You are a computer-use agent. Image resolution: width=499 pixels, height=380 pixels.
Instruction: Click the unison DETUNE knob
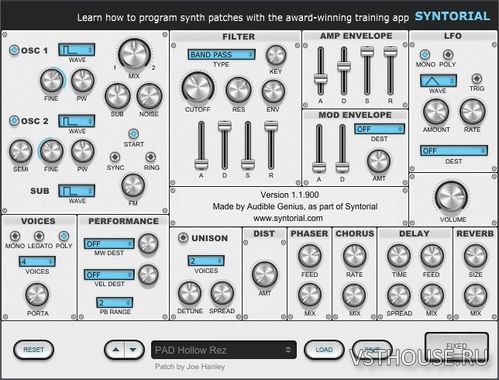click(189, 293)
